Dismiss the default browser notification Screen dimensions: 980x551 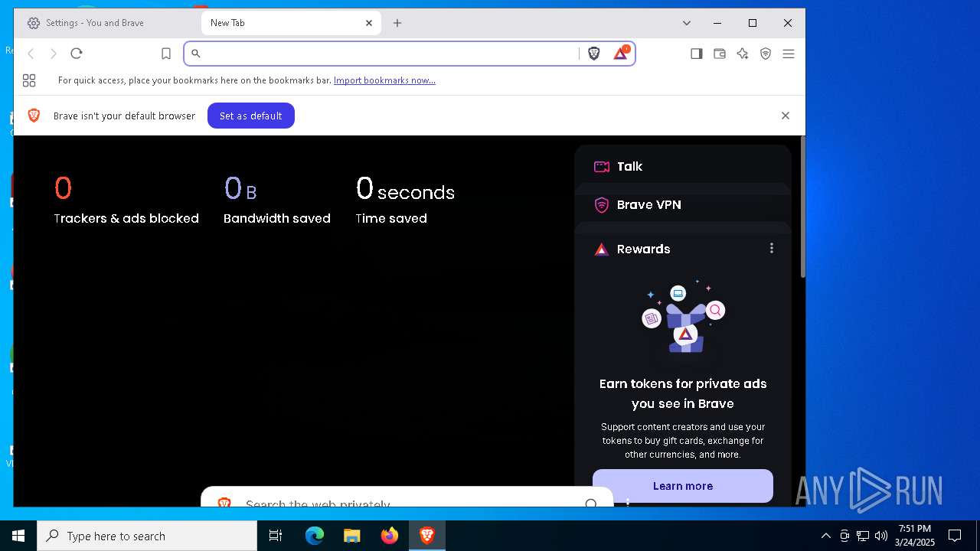785,116
